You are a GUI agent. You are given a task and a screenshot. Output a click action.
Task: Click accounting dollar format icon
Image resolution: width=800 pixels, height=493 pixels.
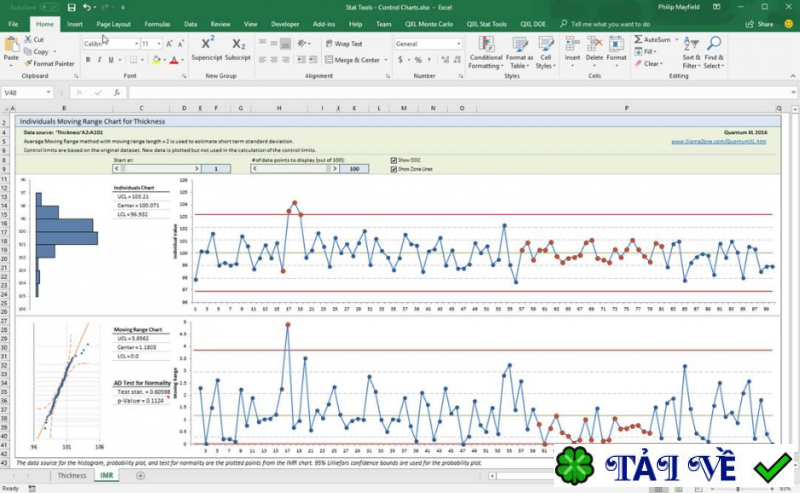coord(401,60)
